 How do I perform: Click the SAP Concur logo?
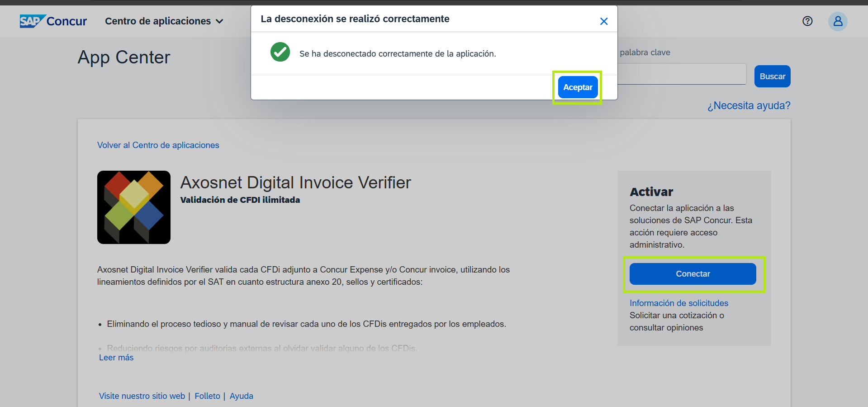53,21
